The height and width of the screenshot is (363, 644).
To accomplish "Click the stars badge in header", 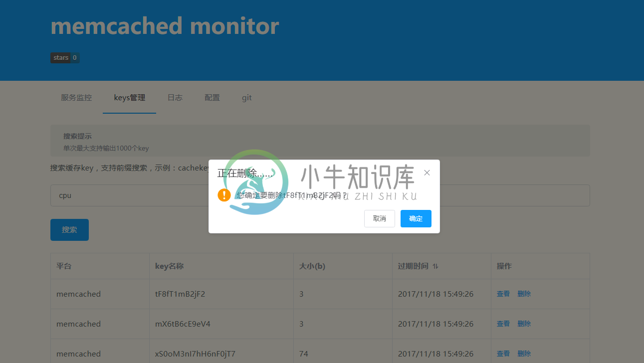I will click(65, 58).
